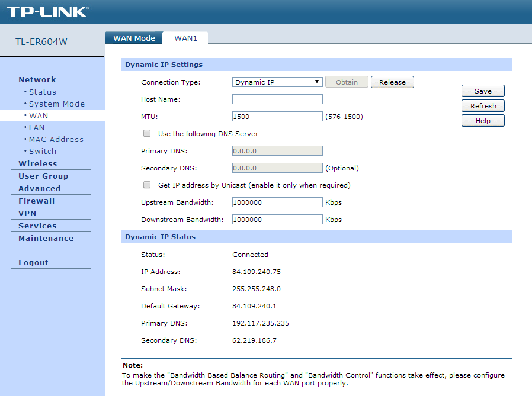Image resolution: width=532 pixels, height=396 pixels.
Task: Click the Logout link
Action: point(33,263)
